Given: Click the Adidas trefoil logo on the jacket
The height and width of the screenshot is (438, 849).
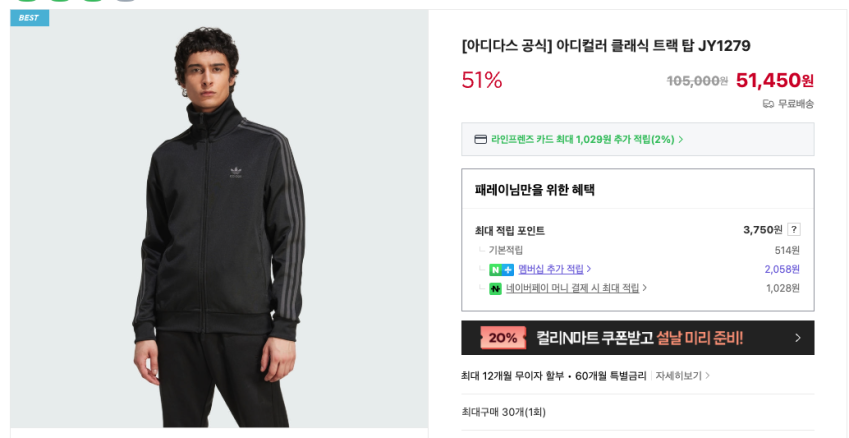Looking at the screenshot, I should (x=236, y=175).
